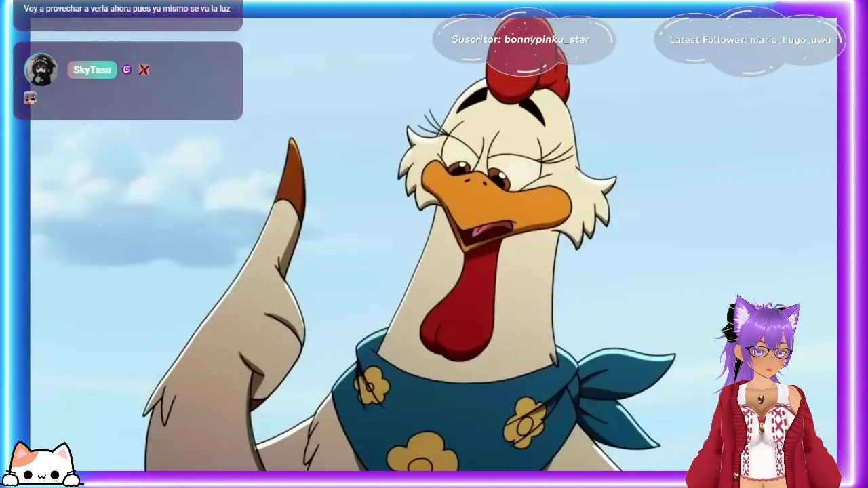Click the white cat mascot overlay
This screenshot has height=488, width=868.
[x=42, y=465]
